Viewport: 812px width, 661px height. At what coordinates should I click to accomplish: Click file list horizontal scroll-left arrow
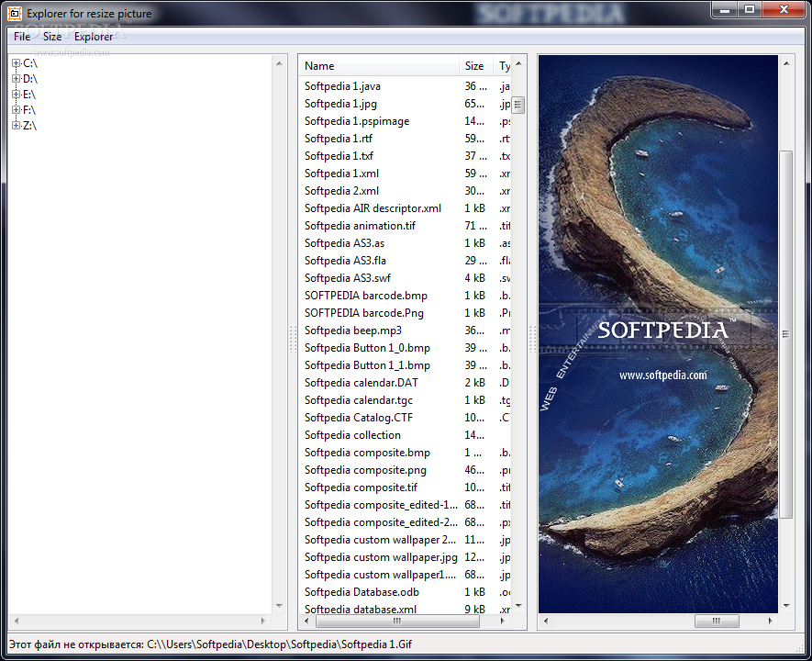[x=306, y=621]
